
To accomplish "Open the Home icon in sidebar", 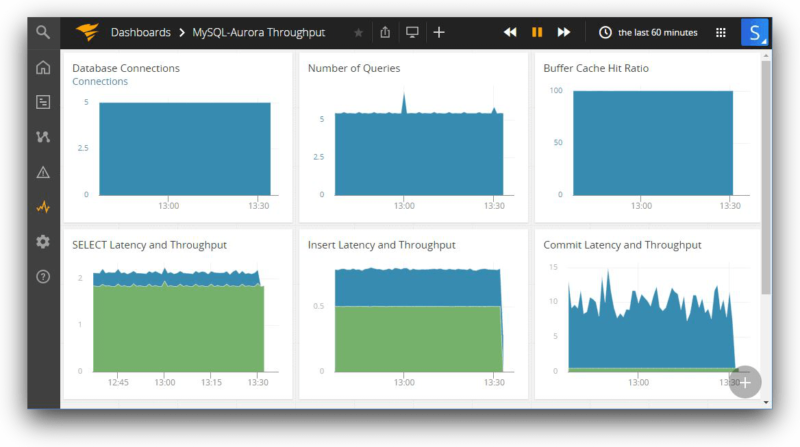I will tap(43, 68).
